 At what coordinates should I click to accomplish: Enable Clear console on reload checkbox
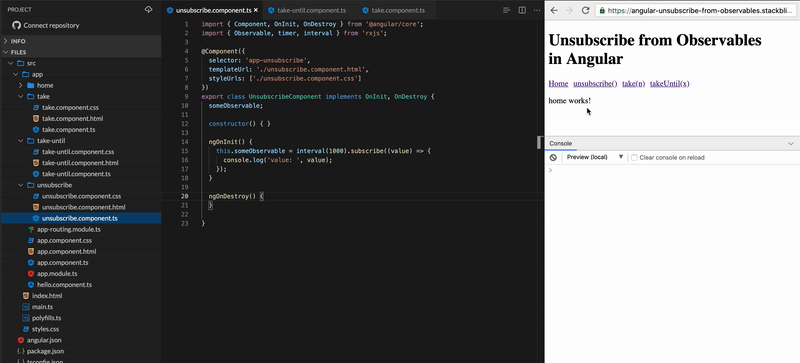[x=634, y=157]
